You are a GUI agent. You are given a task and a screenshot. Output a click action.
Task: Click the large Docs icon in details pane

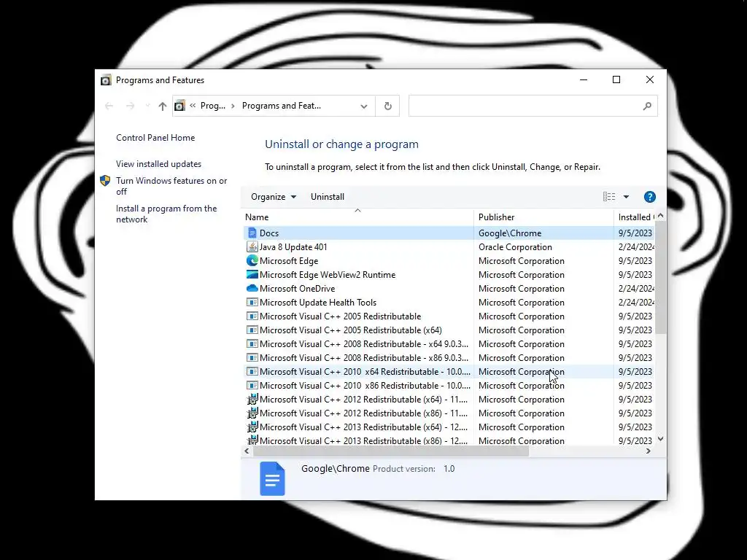[272, 478]
